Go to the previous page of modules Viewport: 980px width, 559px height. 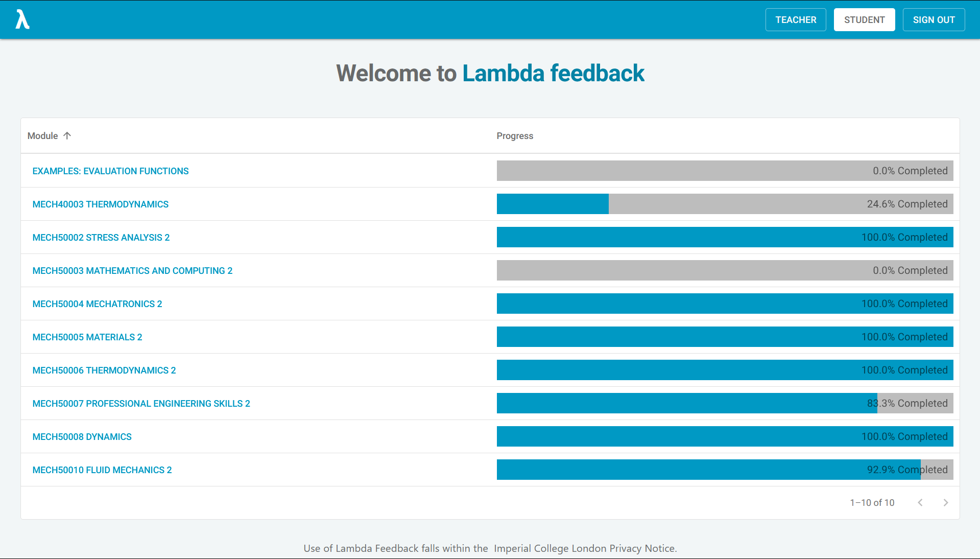[x=920, y=502]
